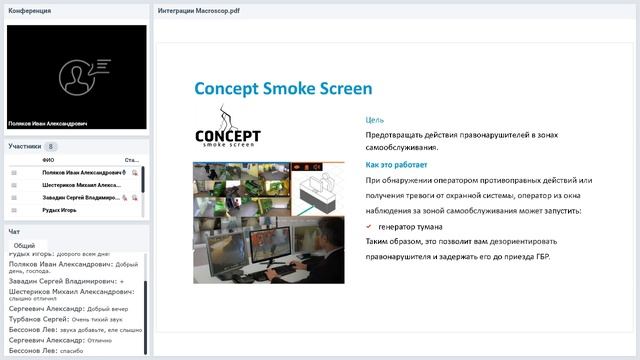
Task: Click grey square icon before Шестериков Михаил
Action: click(x=14, y=185)
